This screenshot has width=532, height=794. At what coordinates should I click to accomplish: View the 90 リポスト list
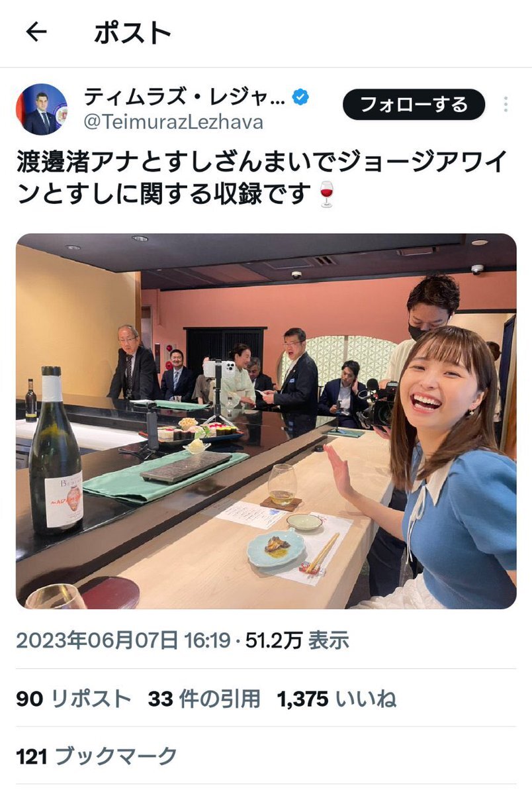[73, 699]
